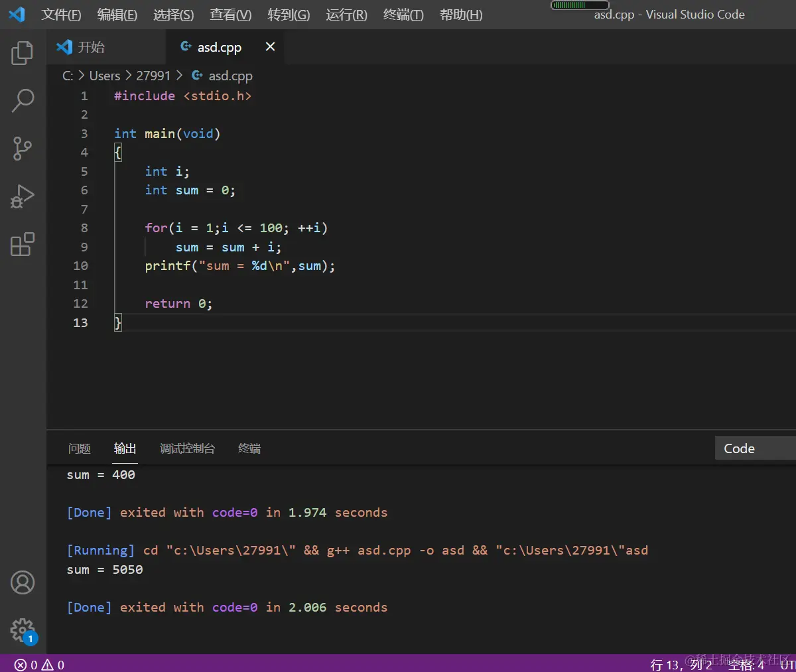Click the Manage gear icon
Viewport: 796px width, 672px height.
23,630
